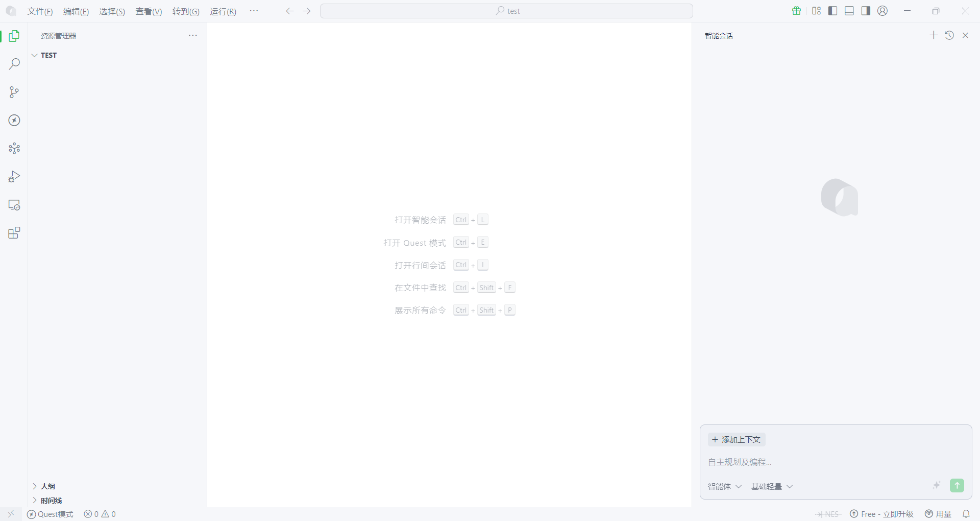Show more menus via ellipsis in menu bar
The height and width of the screenshot is (521, 980).
click(x=254, y=11)
